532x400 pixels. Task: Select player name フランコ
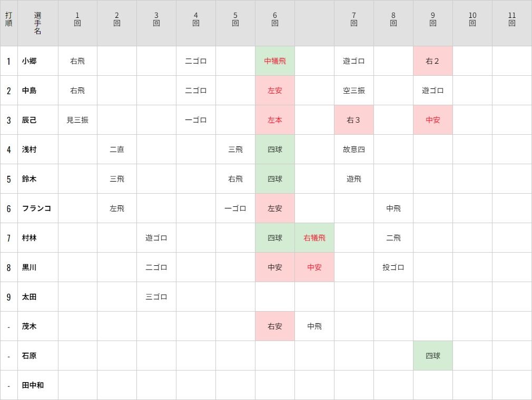[x=36, y=208]
